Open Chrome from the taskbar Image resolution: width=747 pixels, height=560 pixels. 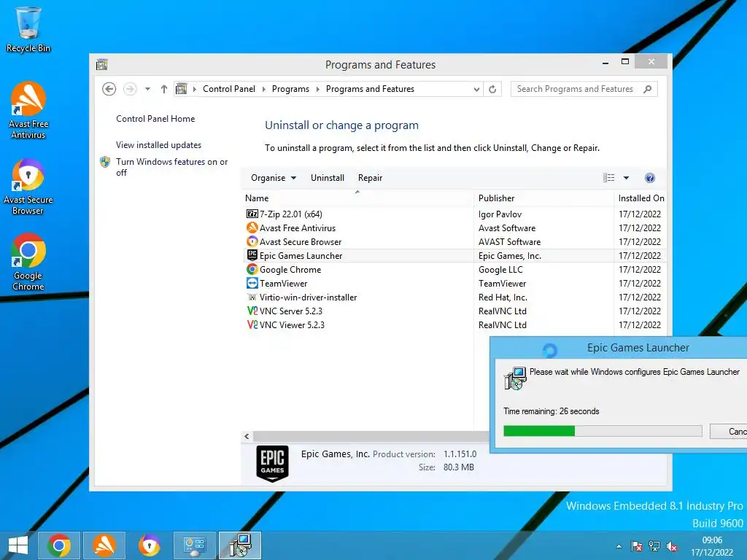(x=59, y=545)
